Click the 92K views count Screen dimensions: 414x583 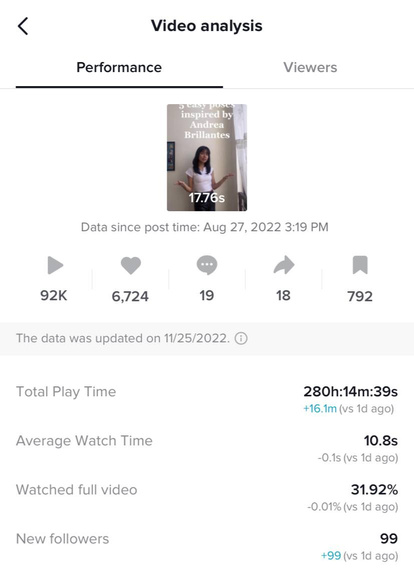pos(54,296)
